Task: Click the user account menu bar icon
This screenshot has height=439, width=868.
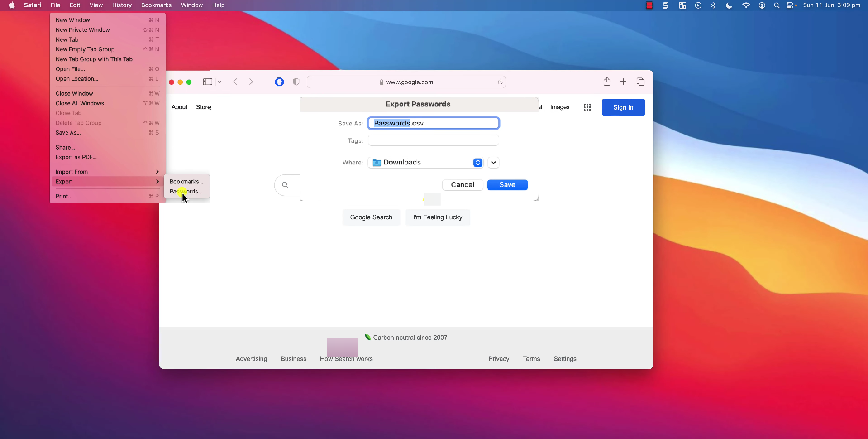Action: 762,5
